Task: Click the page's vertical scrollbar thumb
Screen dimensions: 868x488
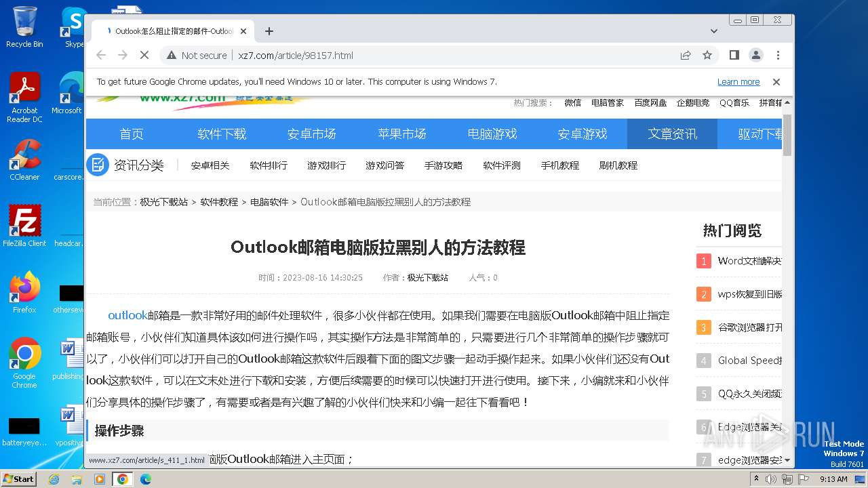Action: [x=787, y=135]
